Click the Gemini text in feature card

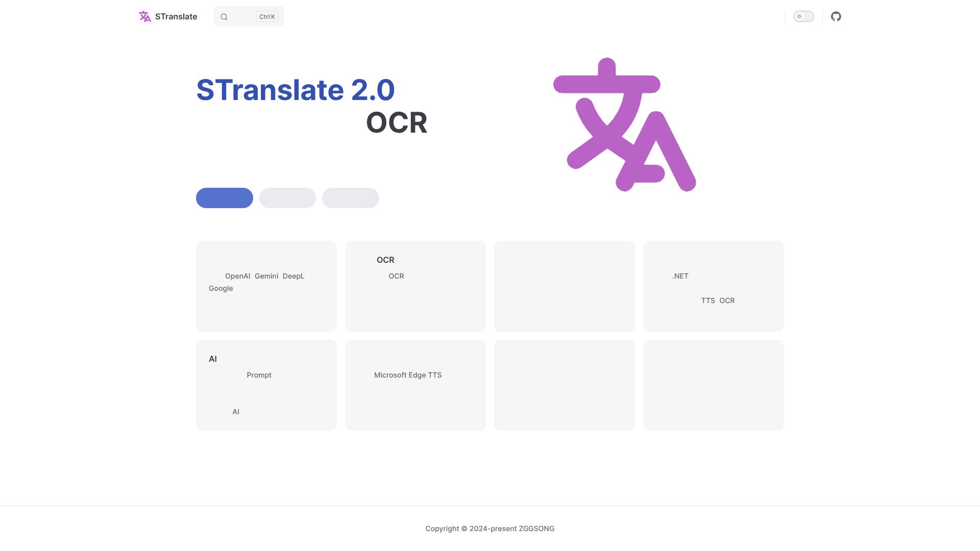pos(266,276)
